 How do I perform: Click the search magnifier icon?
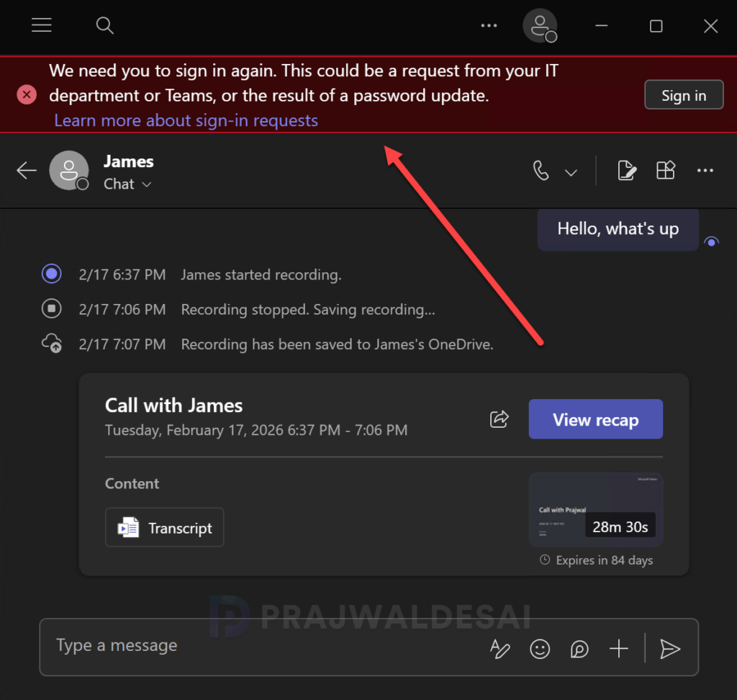click(104, 25)
